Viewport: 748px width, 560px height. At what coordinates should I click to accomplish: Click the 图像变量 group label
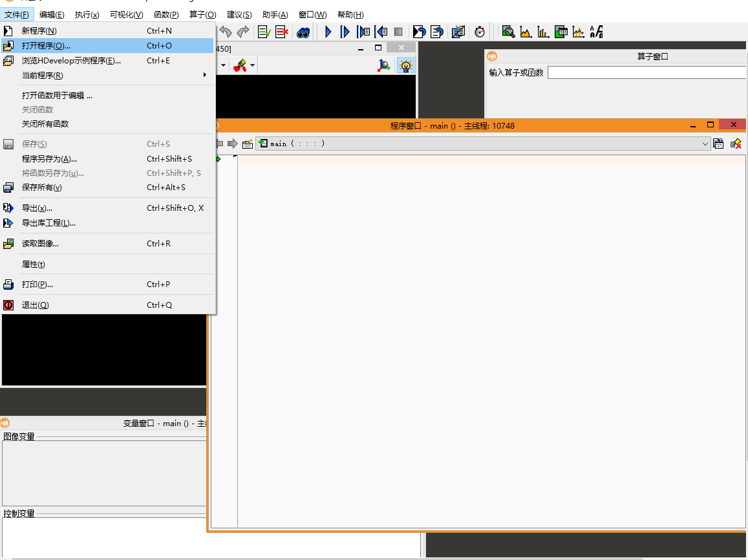coord(19,436)
